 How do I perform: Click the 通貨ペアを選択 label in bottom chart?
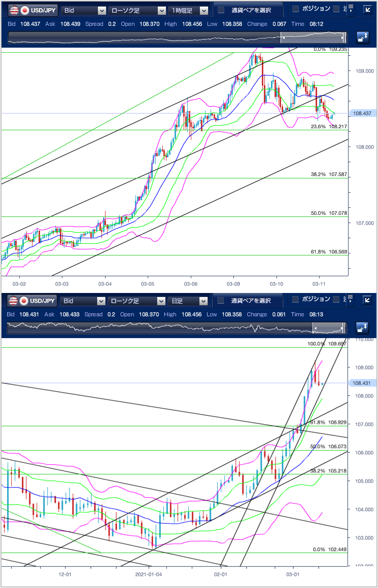point(251,301)
